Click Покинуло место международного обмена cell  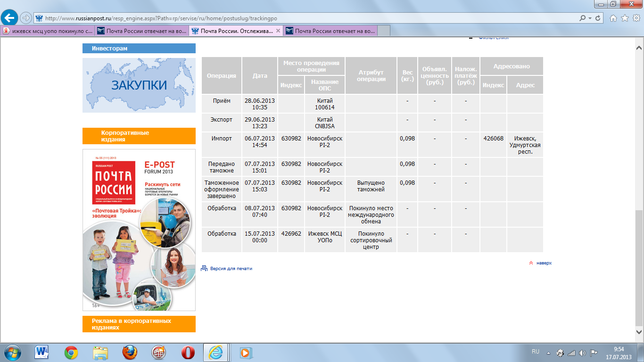pos(371,214)
